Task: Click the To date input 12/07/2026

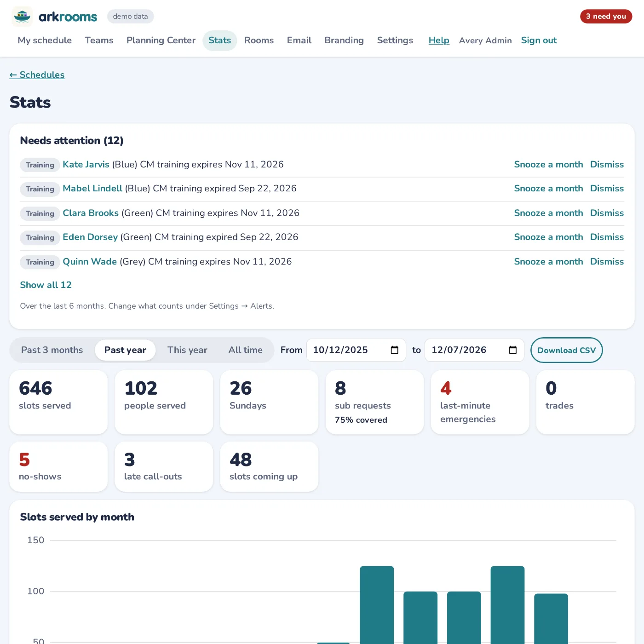Action: (x=474, y=350)
